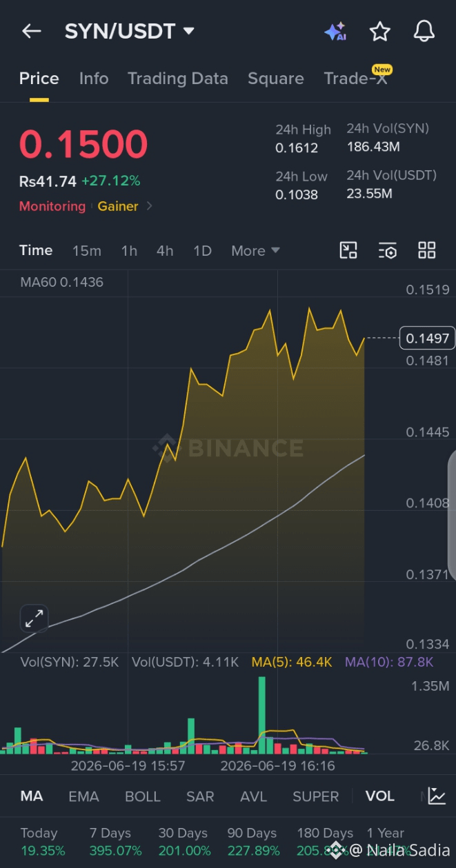Image resolution: width=456 pixels, height=868 pixels.
Task: Tap the Rs41.74 converted price
Action: tap(48, 181)
